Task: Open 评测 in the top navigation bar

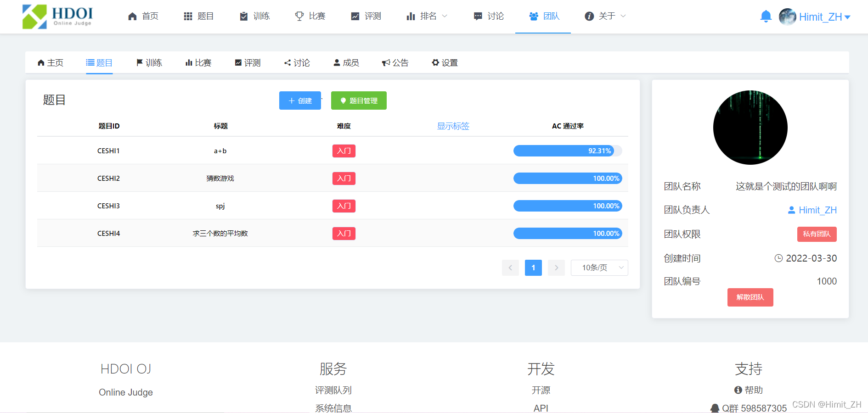Action: tap(366, 16)
